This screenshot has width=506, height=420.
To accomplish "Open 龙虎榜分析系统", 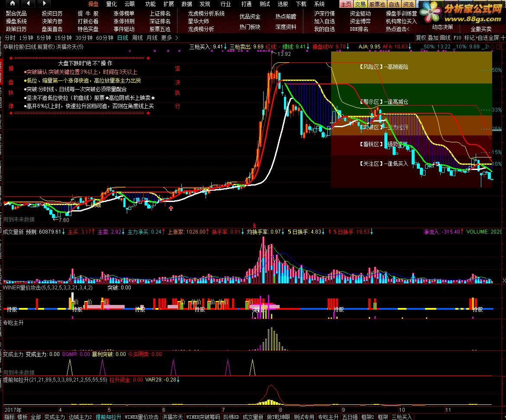I will (206, 13).
